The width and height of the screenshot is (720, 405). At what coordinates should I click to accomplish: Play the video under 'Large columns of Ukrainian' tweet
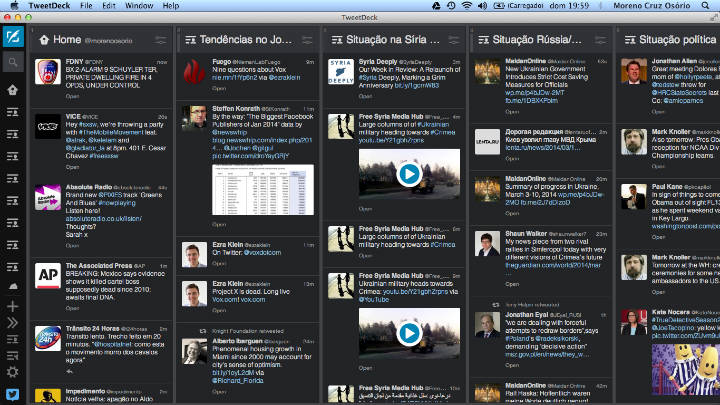409,174
